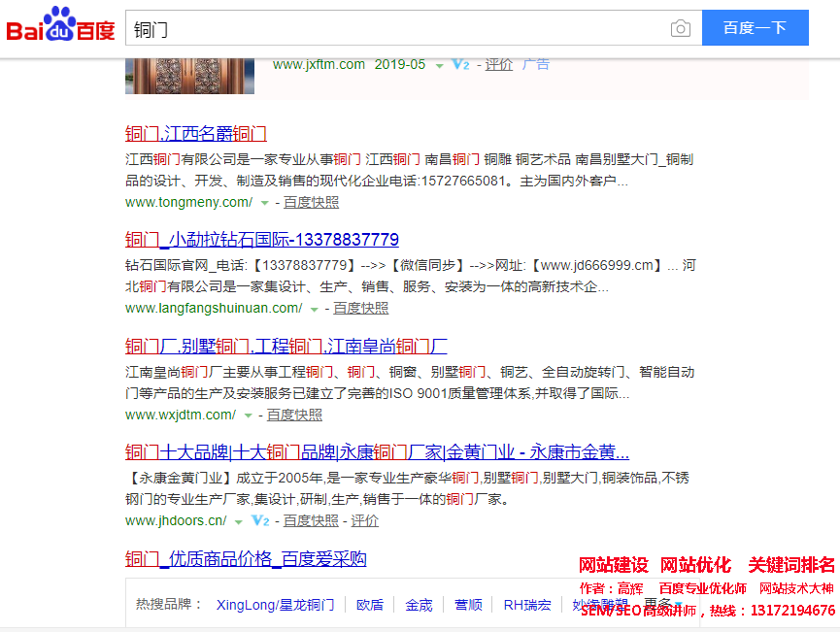Click the Baidu logo
Image resolution: width=840 pixels, height=632 pixels.
[60, 27]
